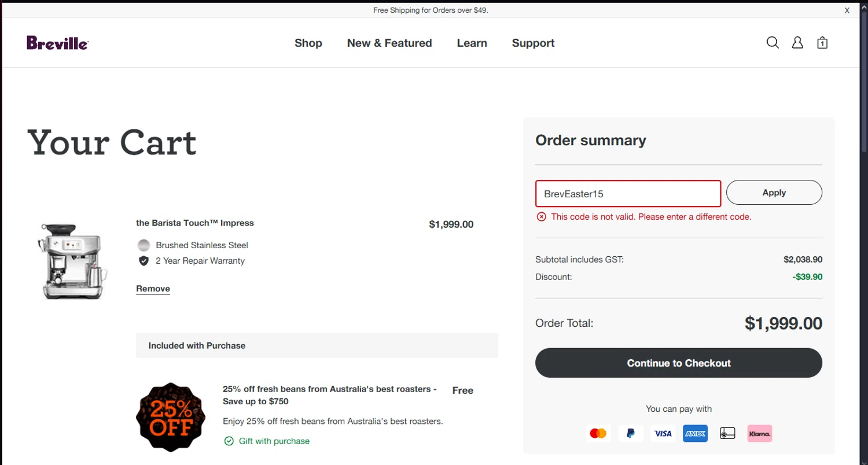Image resolution: width=868 pixels, height=465 pixels.
Task: Continue to Checkout
Action: tap(679, 363)
